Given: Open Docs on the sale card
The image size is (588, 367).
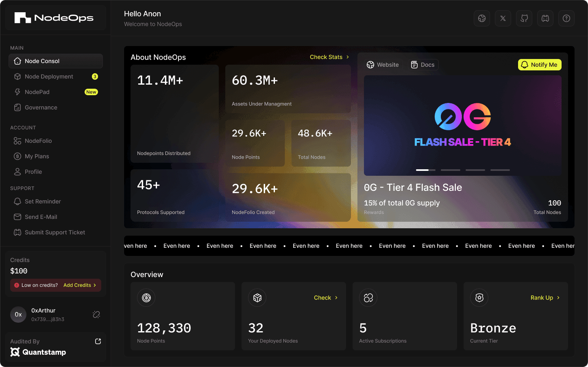Looking at the screenshot, I should point(423,65).
